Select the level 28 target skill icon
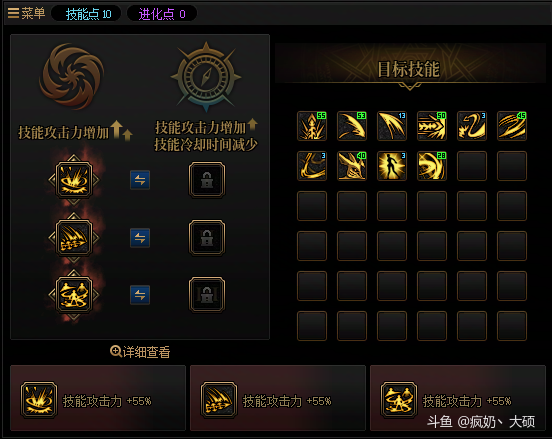The height and width of the screenshot is (439, 552). point(432,166)
